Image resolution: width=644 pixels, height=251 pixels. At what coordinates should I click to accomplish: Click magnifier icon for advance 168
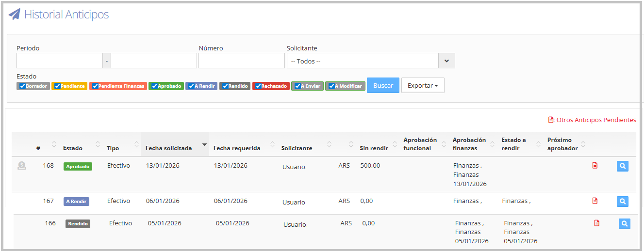click(623, 166)
